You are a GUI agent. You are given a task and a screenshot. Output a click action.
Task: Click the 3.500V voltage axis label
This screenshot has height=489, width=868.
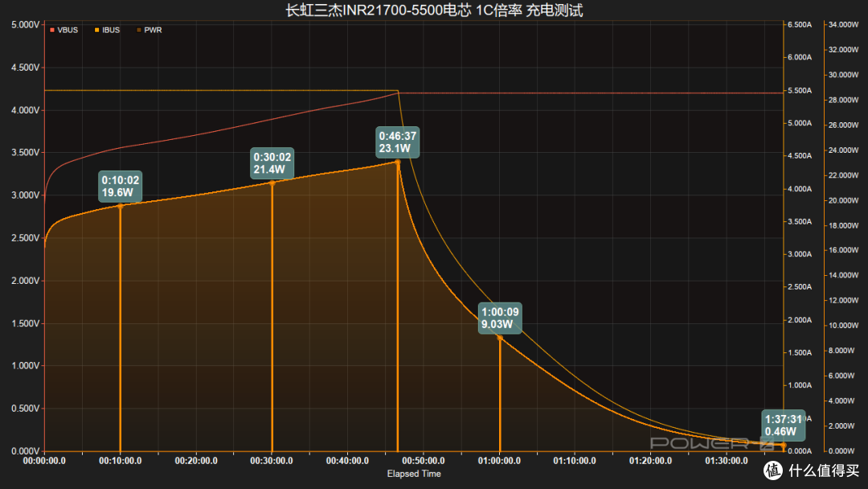(26, 153)
